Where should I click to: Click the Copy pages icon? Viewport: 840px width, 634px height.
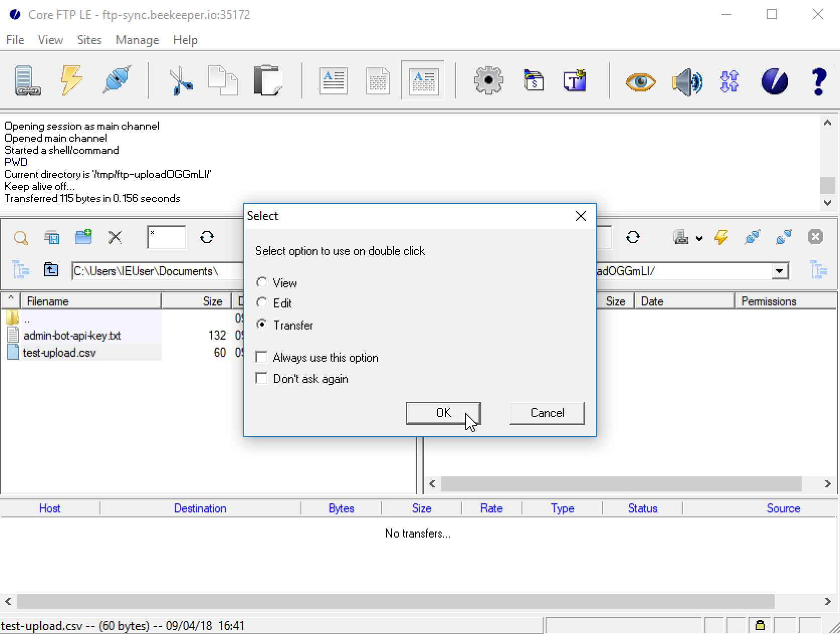(223, 80)
